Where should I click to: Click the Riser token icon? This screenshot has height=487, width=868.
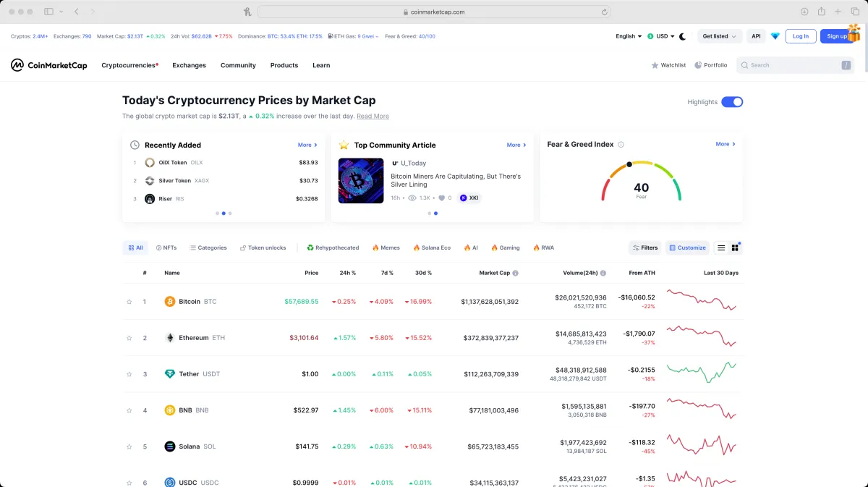pyautogui.click(x=150, y=198)
